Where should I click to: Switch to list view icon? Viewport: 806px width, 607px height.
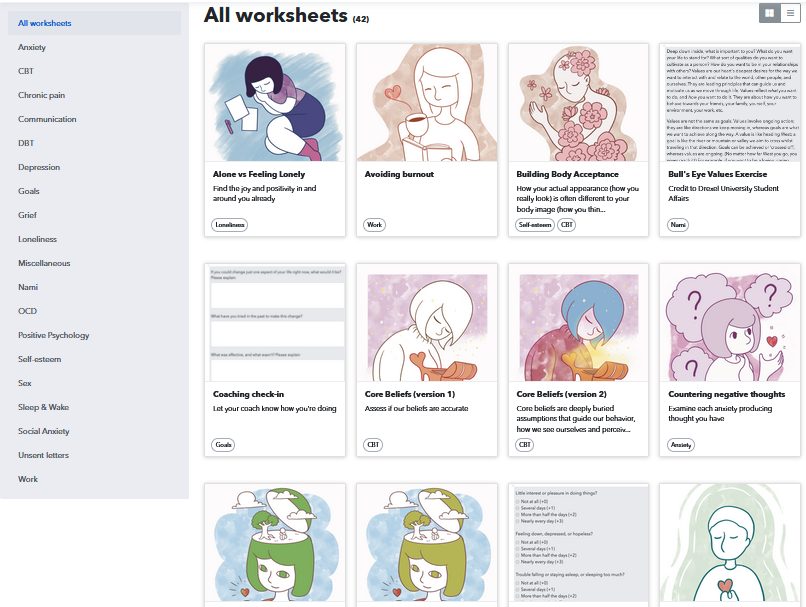click(x=790, y=13)
